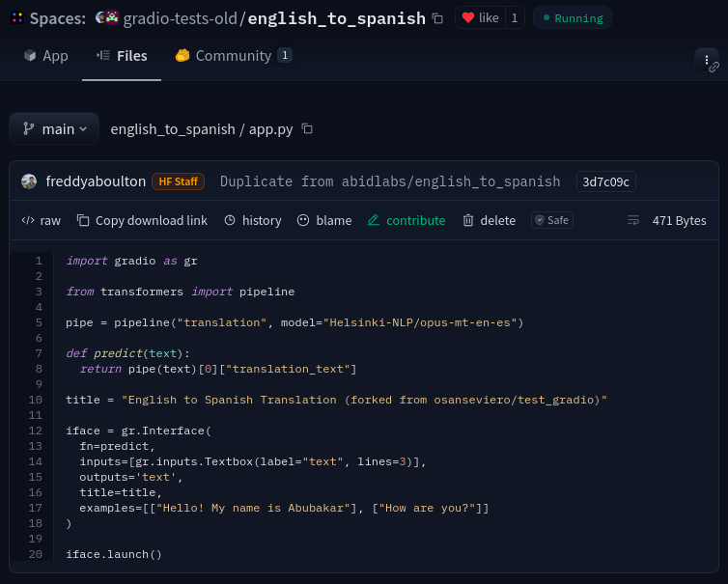The image size is (728, 584).
Task: Delete the app.py file
Action: tap(489, 220)
